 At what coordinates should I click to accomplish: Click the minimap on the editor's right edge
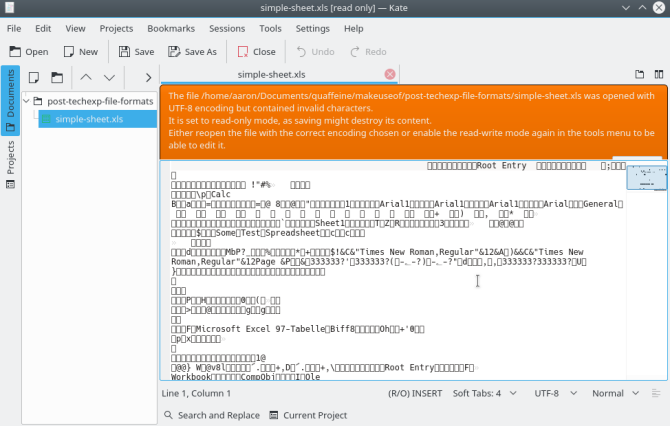(646, 177)
